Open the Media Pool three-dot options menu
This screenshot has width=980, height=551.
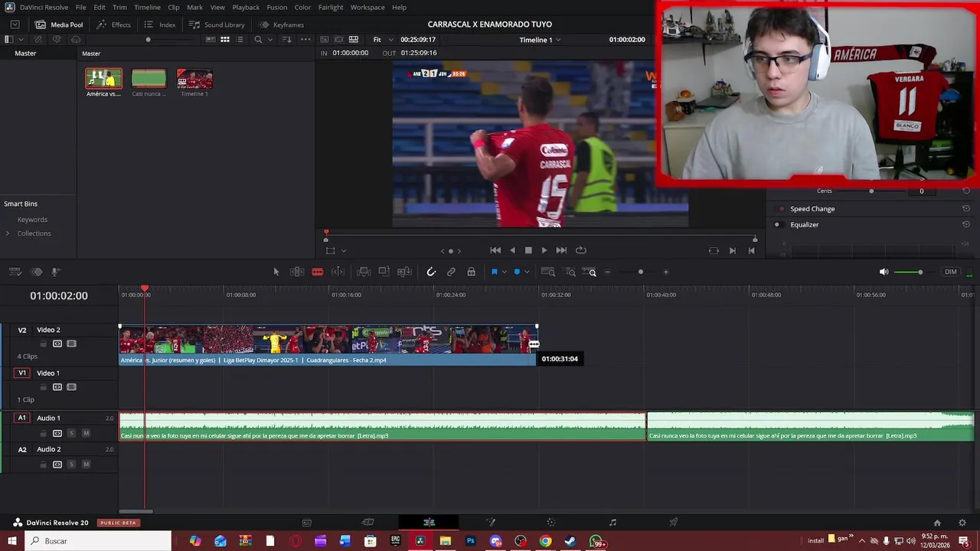click(x=305, y=39)
